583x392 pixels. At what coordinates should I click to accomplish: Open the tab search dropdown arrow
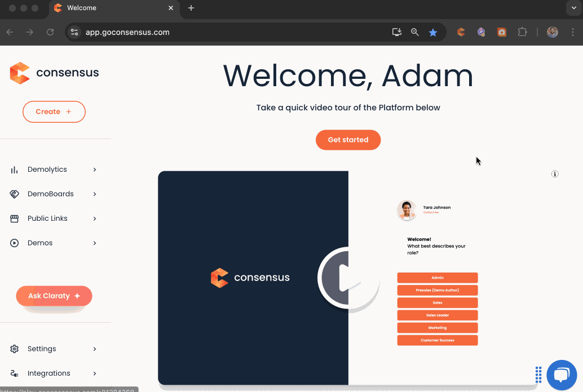[574, 8]
